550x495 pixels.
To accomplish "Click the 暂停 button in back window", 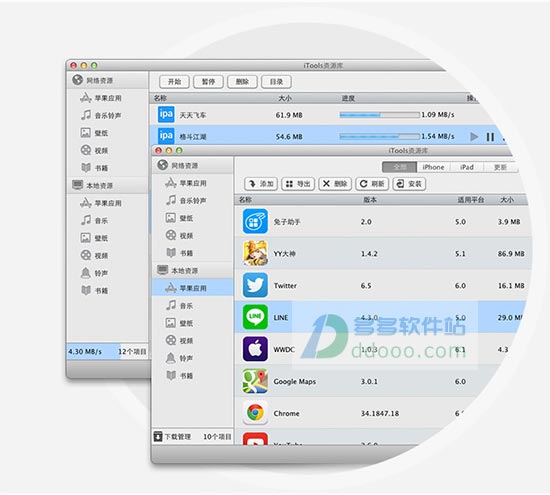I will [x=208, y=82].
